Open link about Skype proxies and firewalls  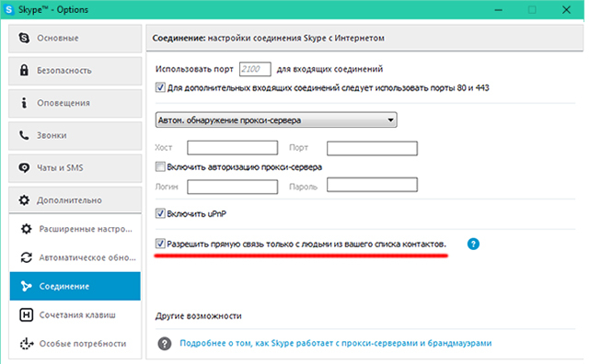(335, 343)
